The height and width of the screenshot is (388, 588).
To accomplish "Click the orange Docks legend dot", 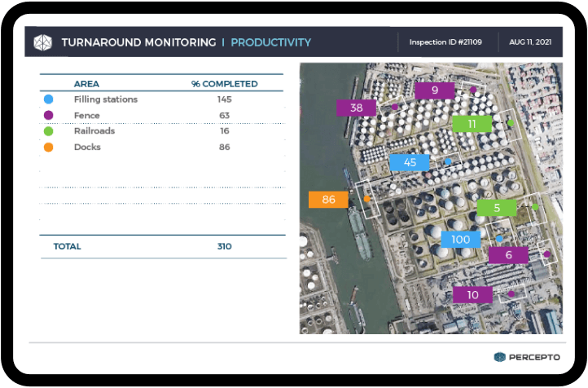I will pyautogui.click(x=48, y=147).
